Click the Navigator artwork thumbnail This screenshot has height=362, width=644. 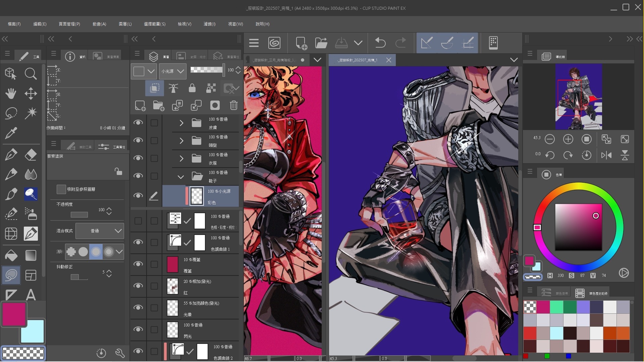pyautogui.click(x=579, y=97)
